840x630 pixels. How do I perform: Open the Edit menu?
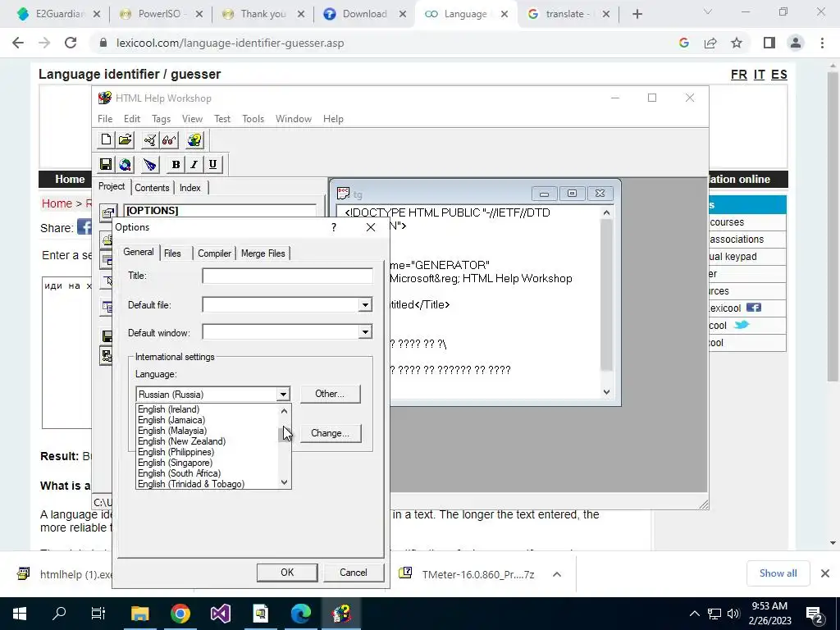tap(132, 119)
